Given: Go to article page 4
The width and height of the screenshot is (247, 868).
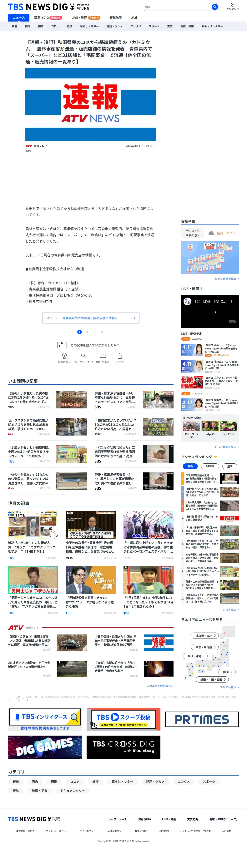Looking at the screenshot, I should click(x=102, y=332).
